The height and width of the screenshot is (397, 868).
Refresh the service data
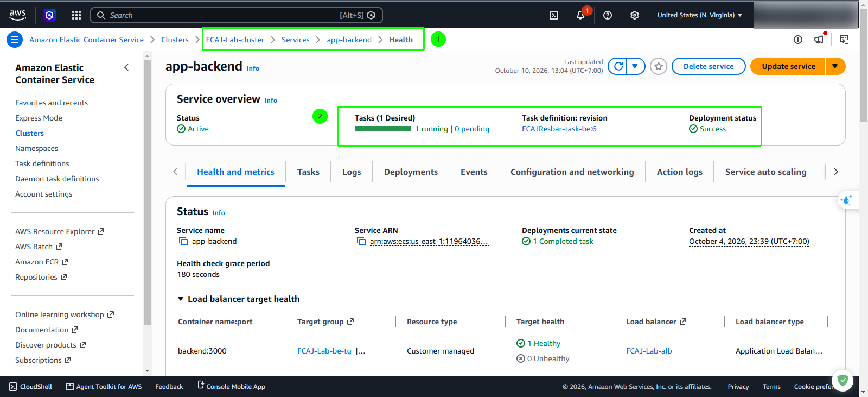pyautogui.click(x=618, y=66)
